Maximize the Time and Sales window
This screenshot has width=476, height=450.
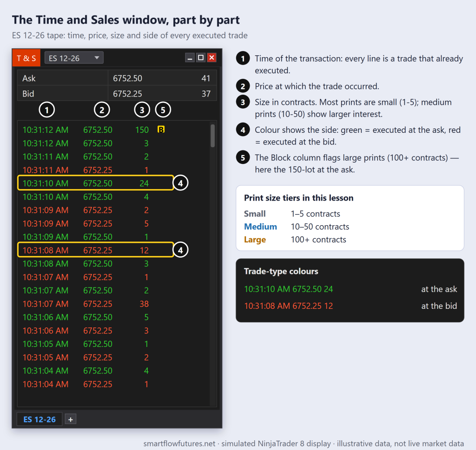(x=201, y=58)
